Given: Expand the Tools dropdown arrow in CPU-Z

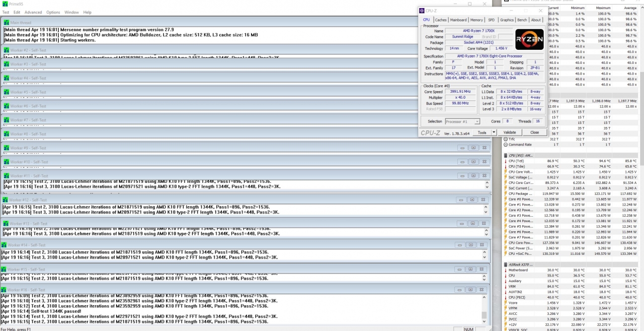Looking at the screenshot, I should 494,133.
